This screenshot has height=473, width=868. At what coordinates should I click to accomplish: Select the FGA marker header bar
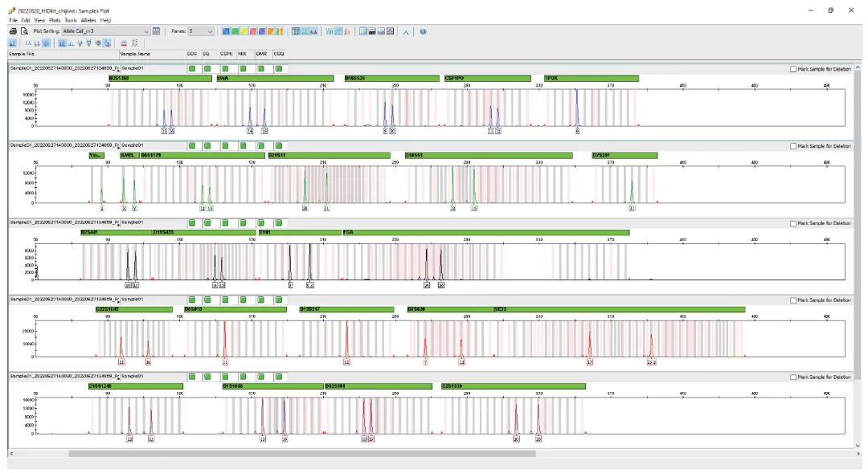486,232
